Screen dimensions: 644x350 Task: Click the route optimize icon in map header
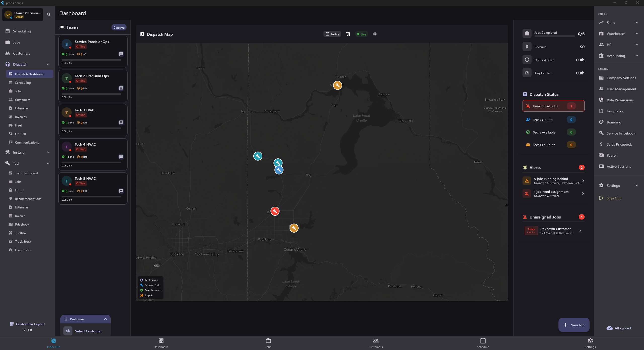[x=348, y=34]
